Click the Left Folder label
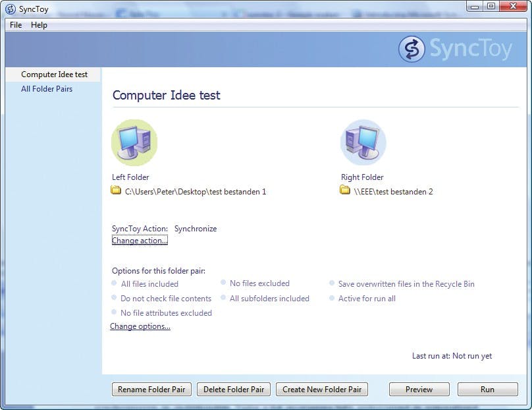The width and height of the screenshot is (532, 410). pos(130,177)
